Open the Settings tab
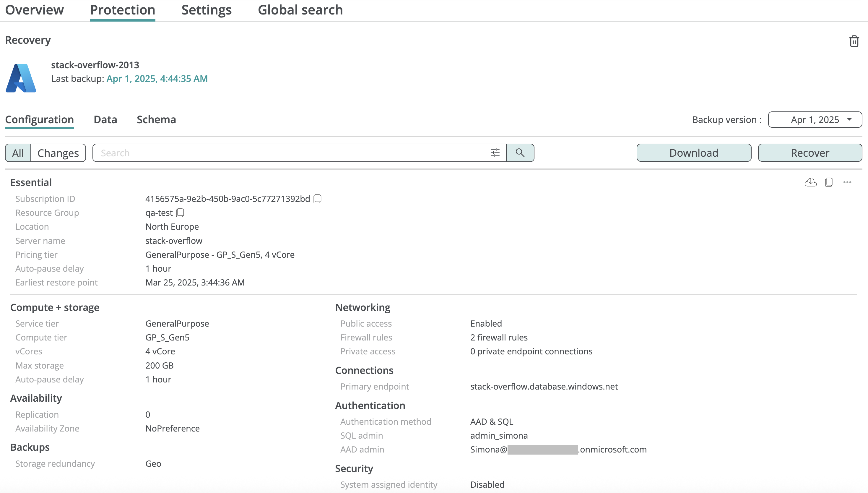The height and width of the screenshot is (493, 868). tap(207, 10)
